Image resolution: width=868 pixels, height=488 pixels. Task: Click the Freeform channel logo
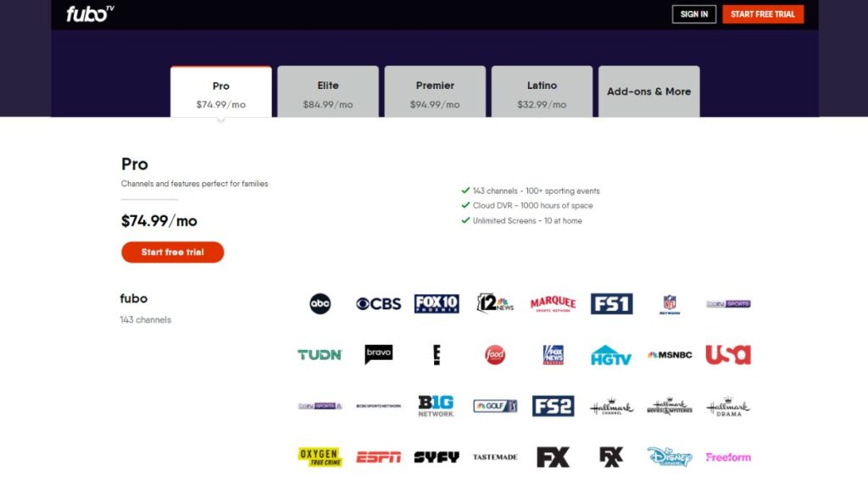tap(728, 457)
